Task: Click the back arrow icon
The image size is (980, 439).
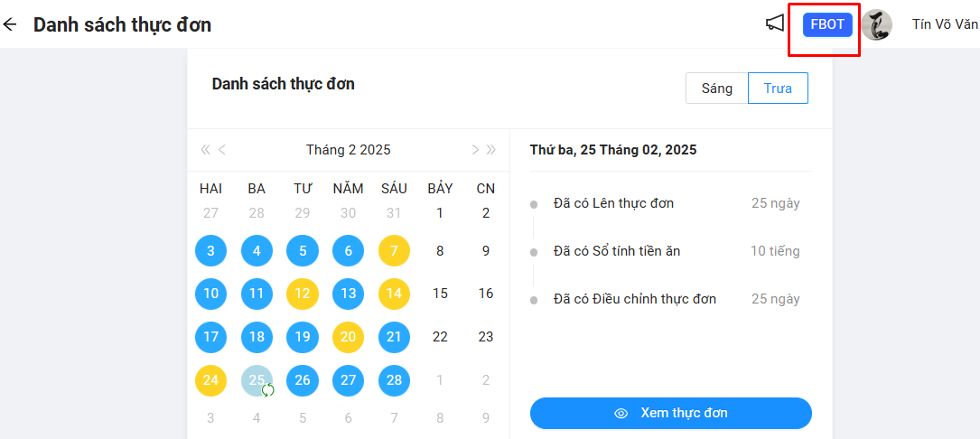Action: pos(10,24)
